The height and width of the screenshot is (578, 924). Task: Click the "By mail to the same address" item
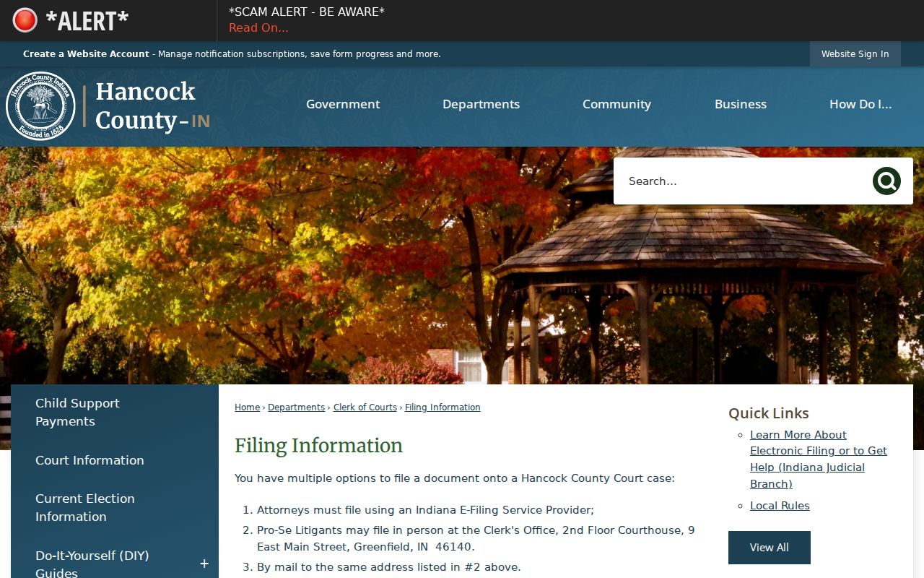[x=388, y=567]
